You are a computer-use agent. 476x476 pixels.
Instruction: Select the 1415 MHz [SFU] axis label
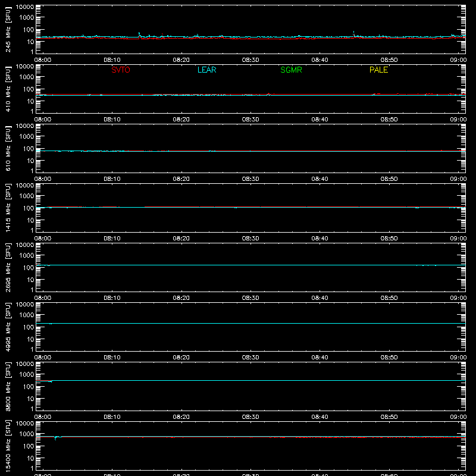8,208
